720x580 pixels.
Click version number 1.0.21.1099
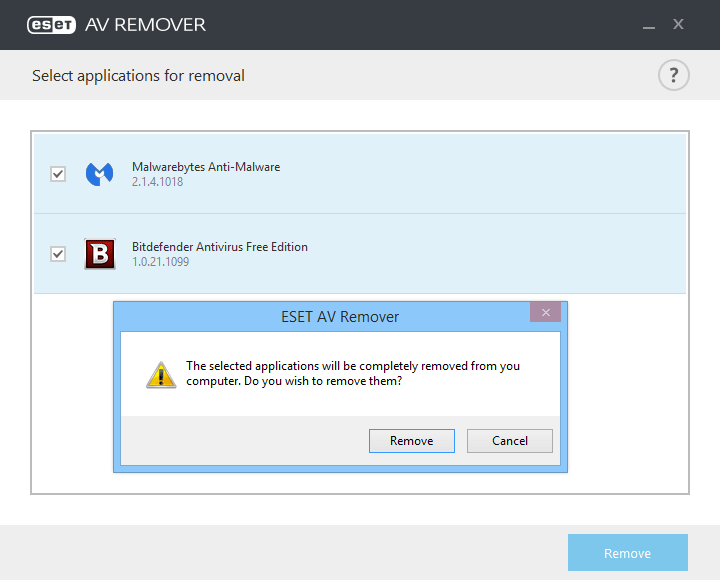click(161, 262)
